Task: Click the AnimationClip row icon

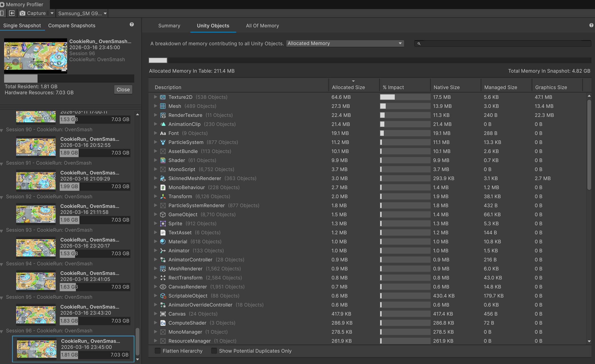Action: (163, 124)
